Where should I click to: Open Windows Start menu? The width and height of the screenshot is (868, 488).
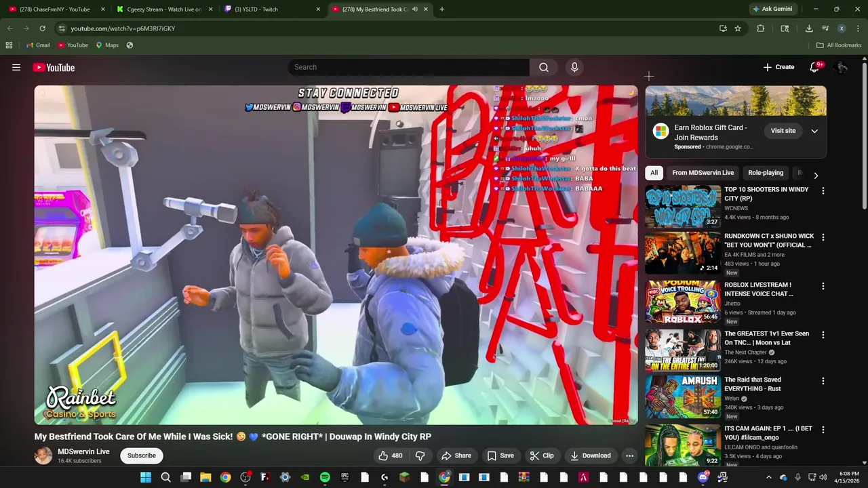[x=146, y=477]
